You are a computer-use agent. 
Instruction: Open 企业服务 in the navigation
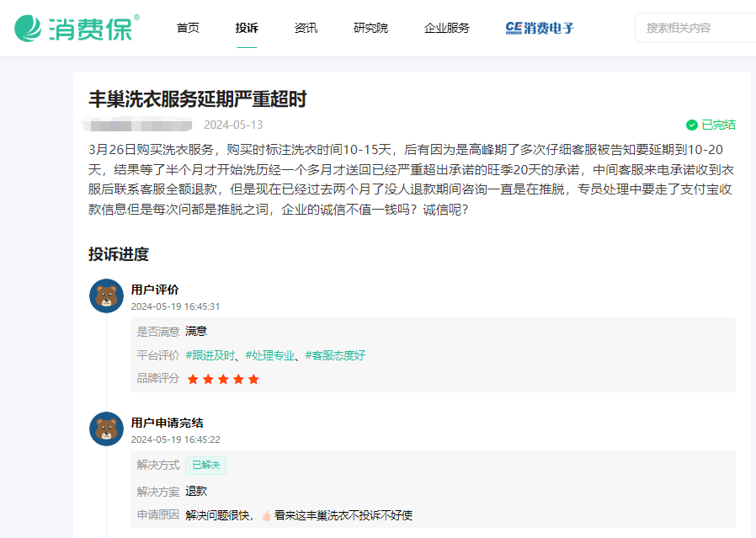[x=447, y=28]
